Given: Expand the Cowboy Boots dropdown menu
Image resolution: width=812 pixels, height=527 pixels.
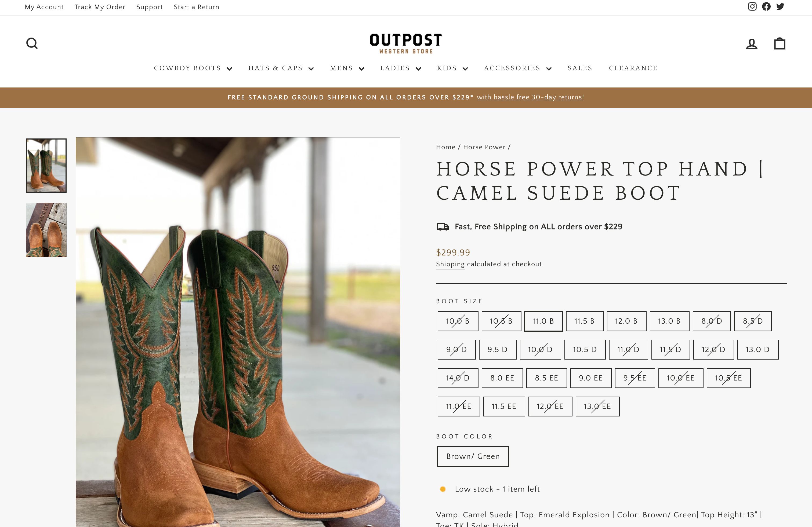Looking at the screenshot, I should [x=193, y=68].
